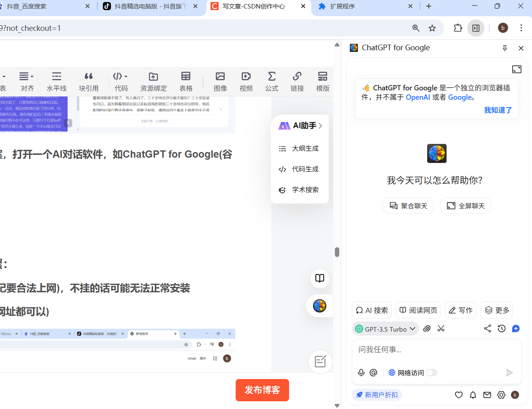Toggle the browser side panel button
Screen dimensions: 532x409
476,28
